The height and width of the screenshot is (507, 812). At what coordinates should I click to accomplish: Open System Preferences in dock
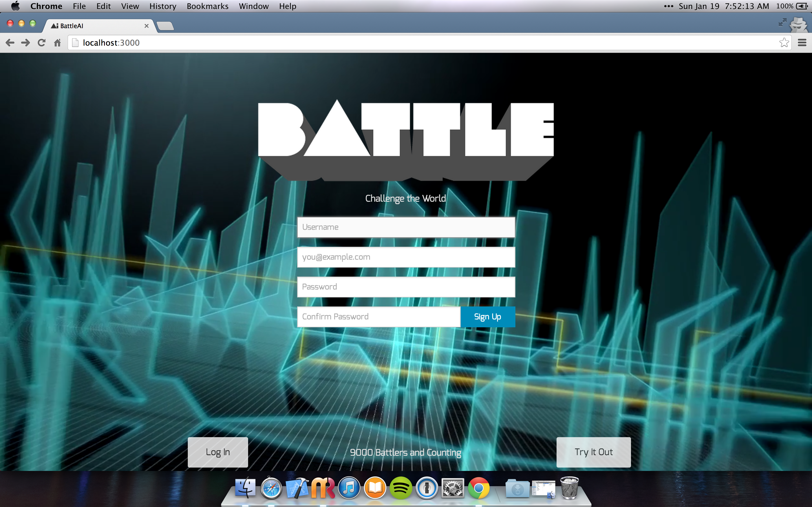point(453,488)
